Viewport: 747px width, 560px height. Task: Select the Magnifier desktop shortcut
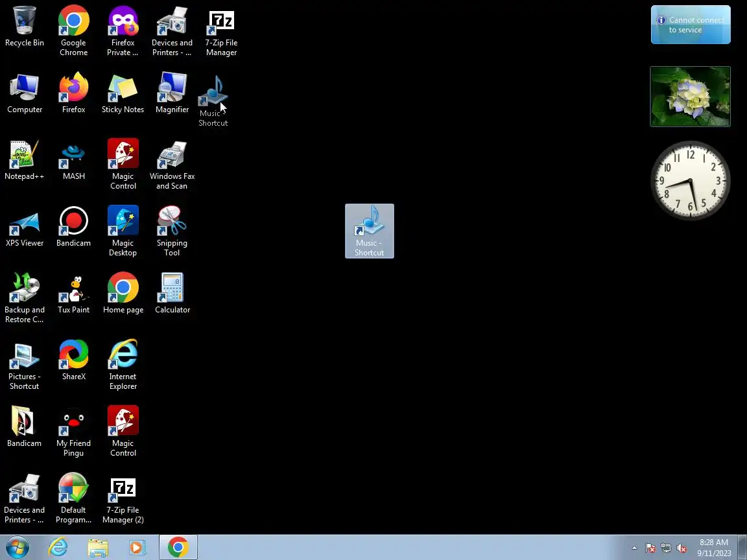click(x=172, y=93)
